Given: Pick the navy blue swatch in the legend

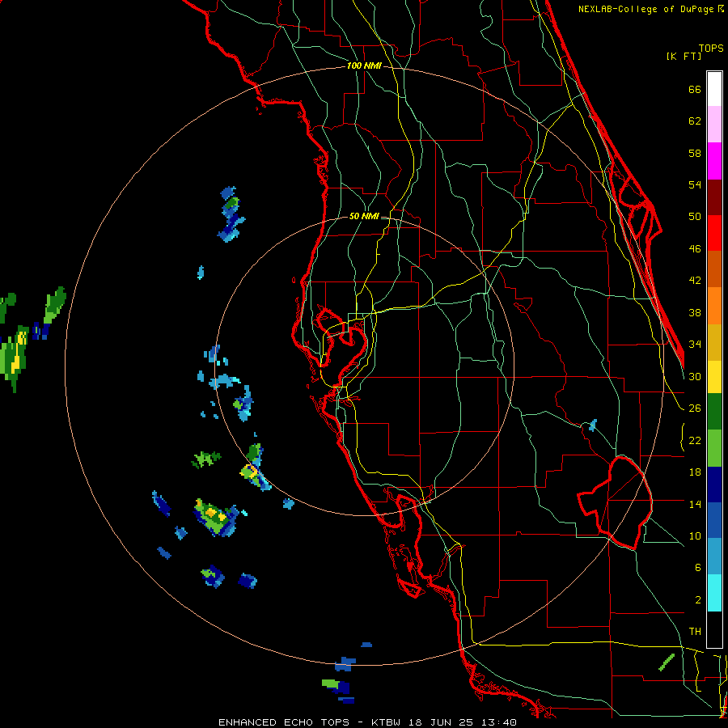Looking at the screenshot, I should pyautogui.click(x=714, y=485).
